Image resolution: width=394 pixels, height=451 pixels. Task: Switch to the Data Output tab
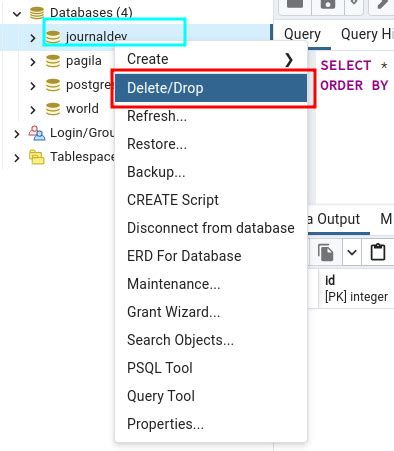point(334,219)
